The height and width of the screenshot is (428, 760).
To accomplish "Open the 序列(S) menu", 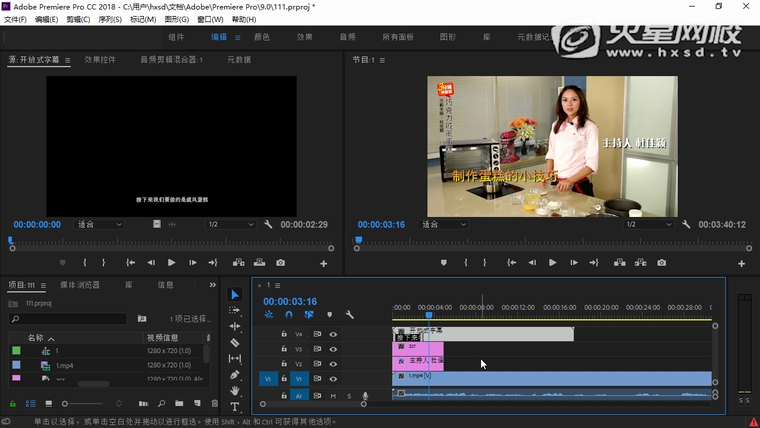I will click(110, 19).
